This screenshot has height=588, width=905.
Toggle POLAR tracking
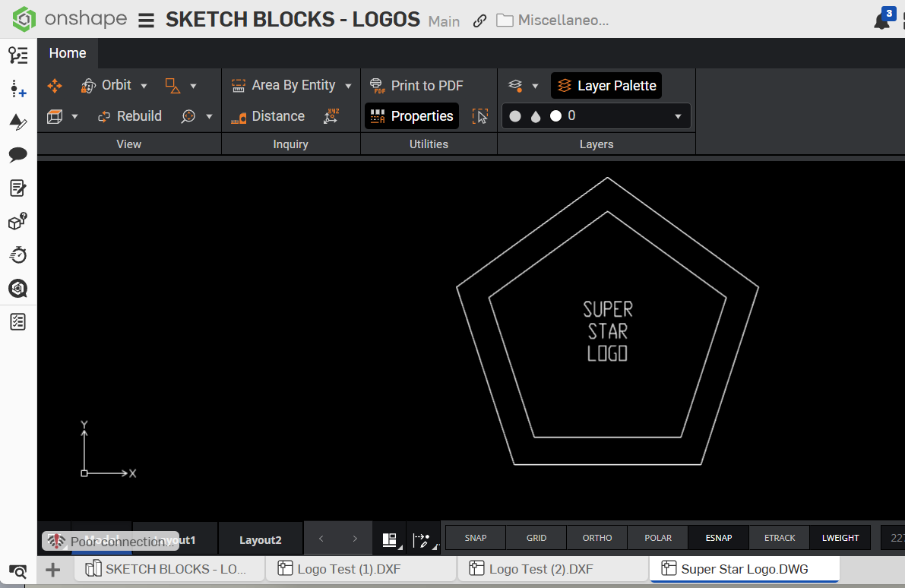[658, 538]
